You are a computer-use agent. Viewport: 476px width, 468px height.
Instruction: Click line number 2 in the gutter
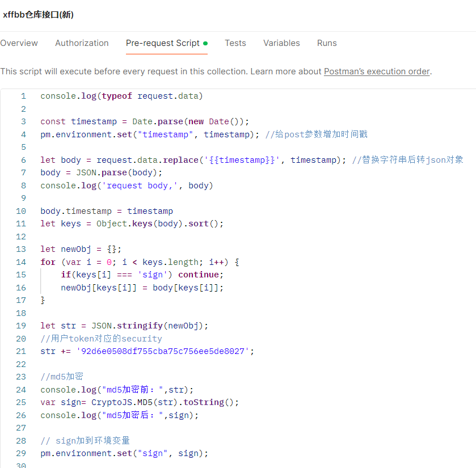[23, 109]
